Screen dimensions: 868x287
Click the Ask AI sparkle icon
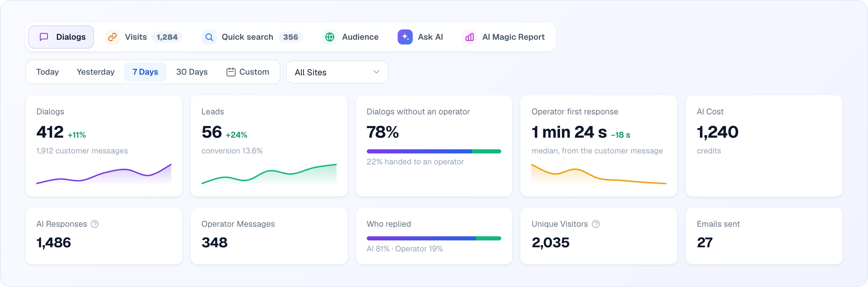click(405, 37)
